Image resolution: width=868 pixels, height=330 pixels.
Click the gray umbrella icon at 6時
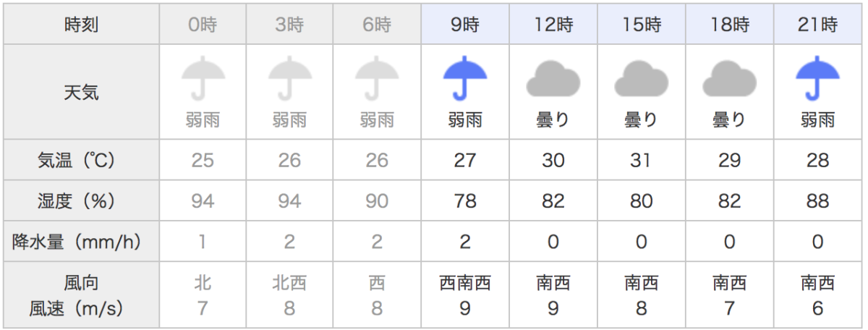[x=377, y=78]
